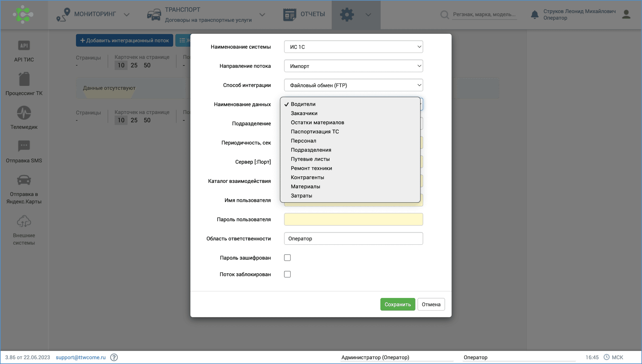Pick the Остатки материалов list option
The height and width of the screenshot is (364, 642).
(x=317, y=122)
